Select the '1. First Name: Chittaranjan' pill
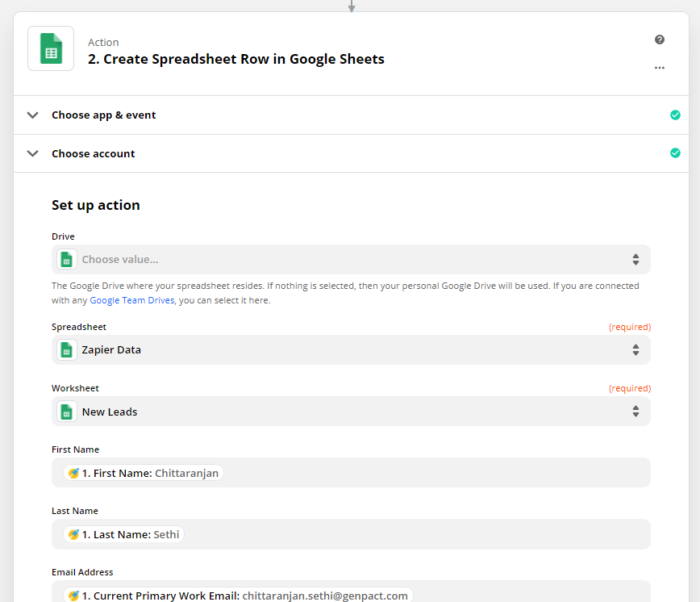700x602 pixels. pos(144,473)
